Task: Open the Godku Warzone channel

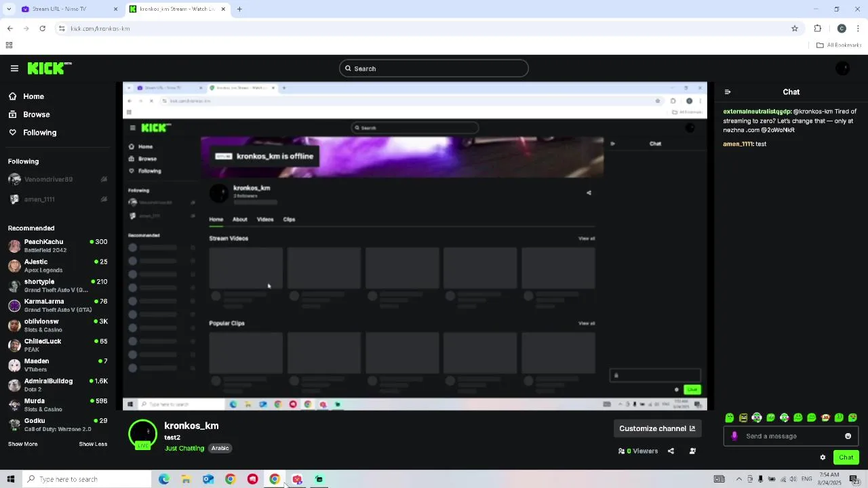Action: pyautogui.click(x=58, y=424)
